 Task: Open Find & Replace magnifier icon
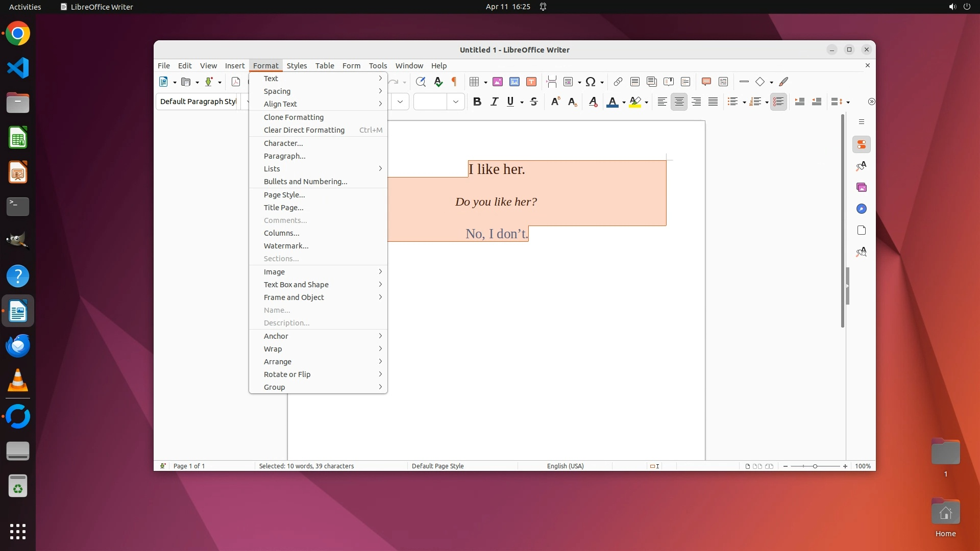click(x=421, y=82)
